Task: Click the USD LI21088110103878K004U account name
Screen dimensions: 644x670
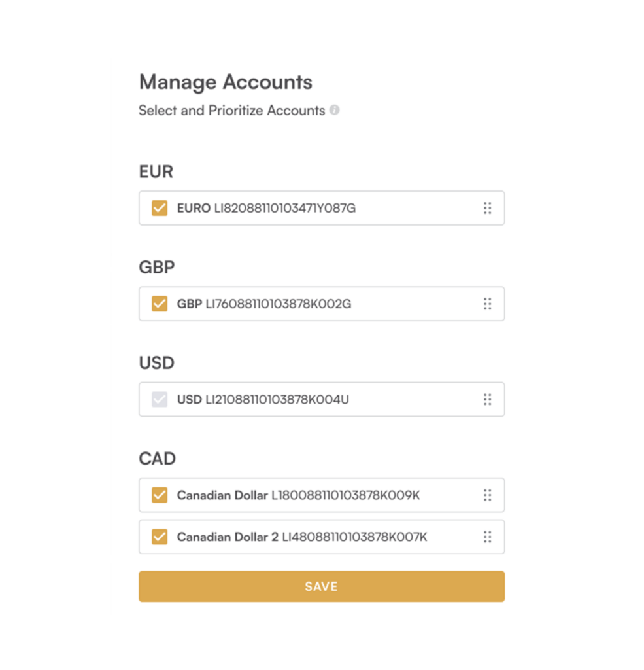Action: (263, 400)
